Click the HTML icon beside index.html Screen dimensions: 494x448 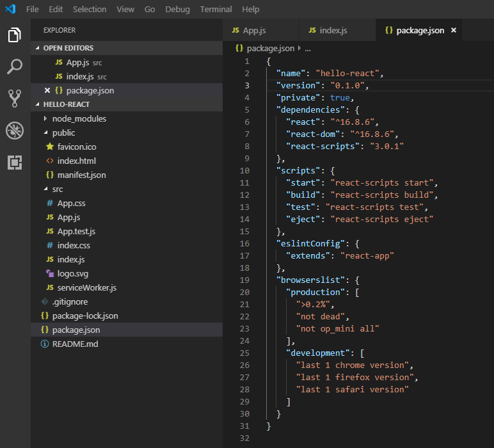pyautogui.click(x=50, y=161)
